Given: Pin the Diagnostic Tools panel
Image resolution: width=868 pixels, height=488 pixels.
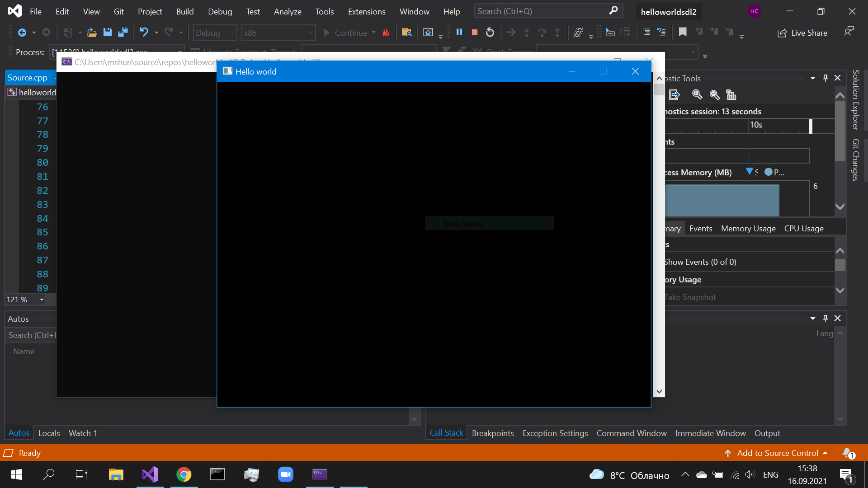Looking at the screenshot, I should pos(826,78).
